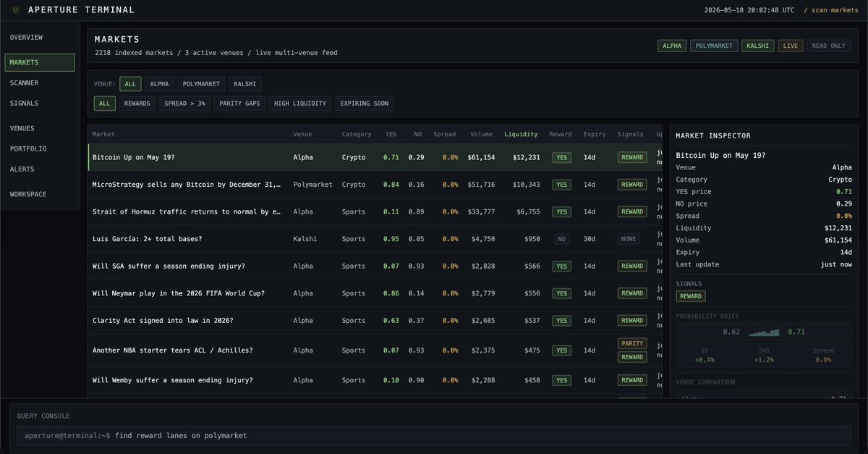Image resolution: width=868 pixels, height=454 pixels.
Task: Click the 30d expiry cell for Luis García
Action: (590, 239)
